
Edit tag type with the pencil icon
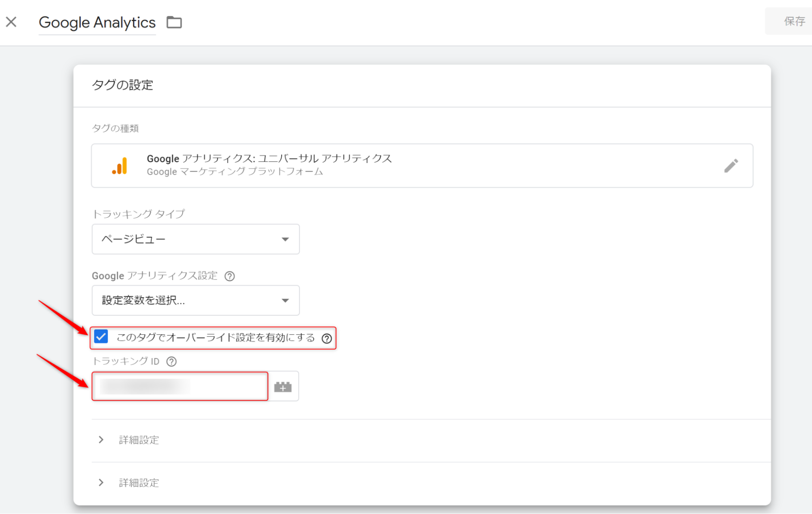[x=731, y=166]
